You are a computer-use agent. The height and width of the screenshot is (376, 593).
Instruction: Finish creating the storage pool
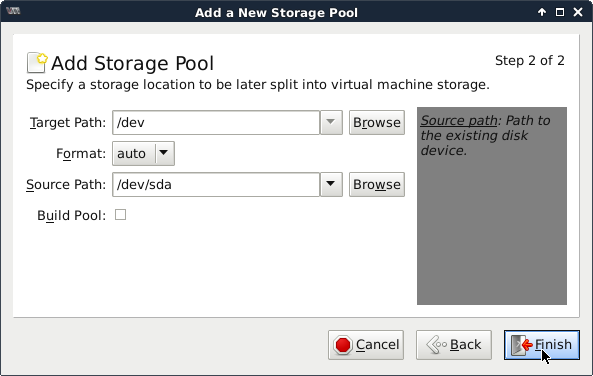click(x=542, y=345)
